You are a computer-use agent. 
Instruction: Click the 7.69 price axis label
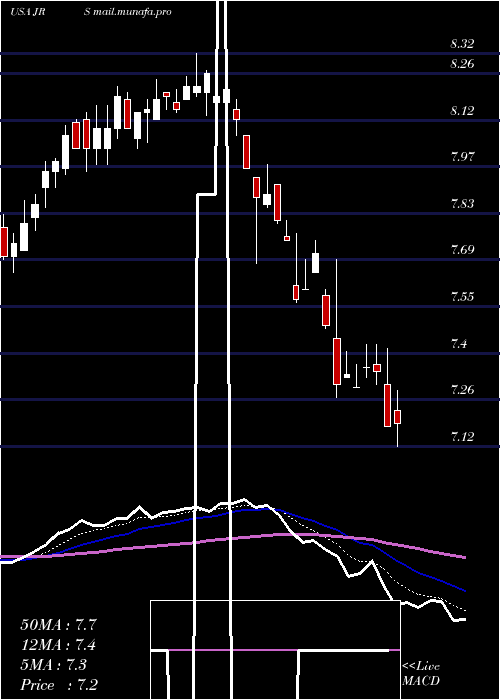point(462,250)
